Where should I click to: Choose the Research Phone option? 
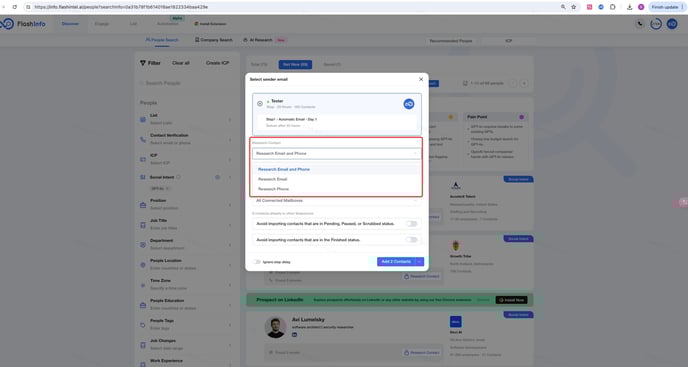pos(273,189)
